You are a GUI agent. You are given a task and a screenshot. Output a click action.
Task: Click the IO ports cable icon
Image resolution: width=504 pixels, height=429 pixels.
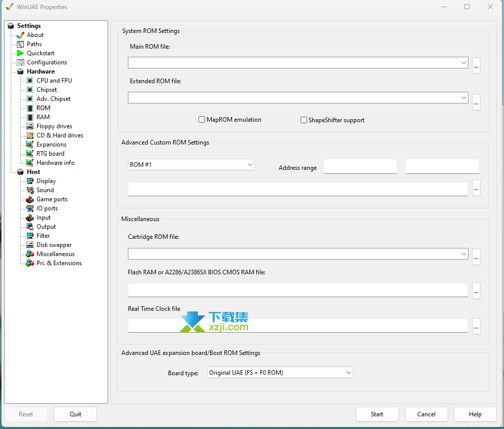pos(30,208)
